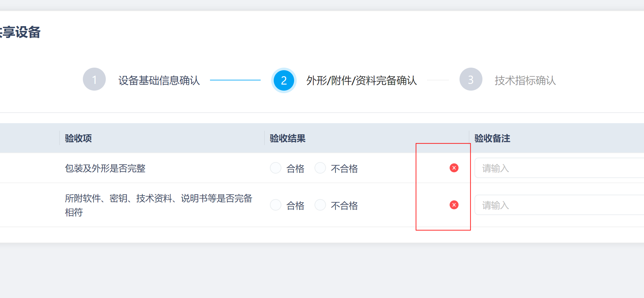This screenshot has width=644, height=298.
Task: Click the white X inside second red badge
Action: click(x=454, y=205)
